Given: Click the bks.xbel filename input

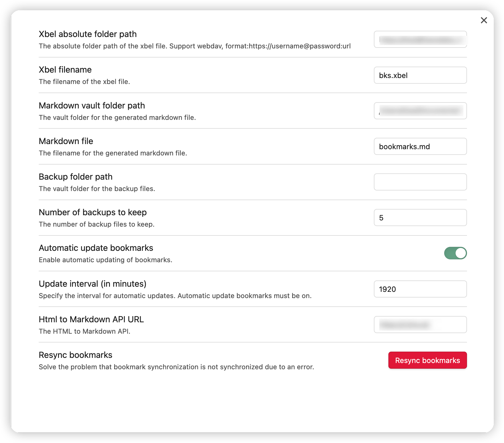Looking at the screenshot, I should click(420, 75).
